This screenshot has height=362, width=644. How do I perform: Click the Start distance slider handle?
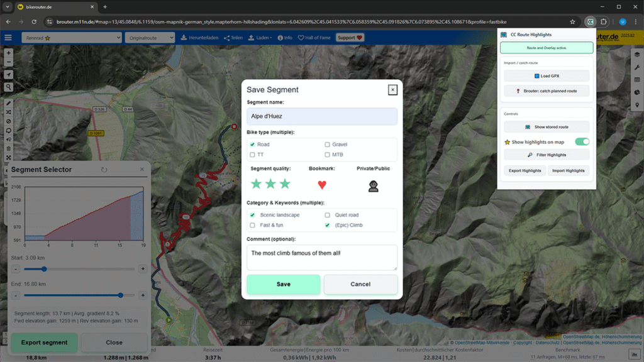pyautogui.click(x=44, y=269)
